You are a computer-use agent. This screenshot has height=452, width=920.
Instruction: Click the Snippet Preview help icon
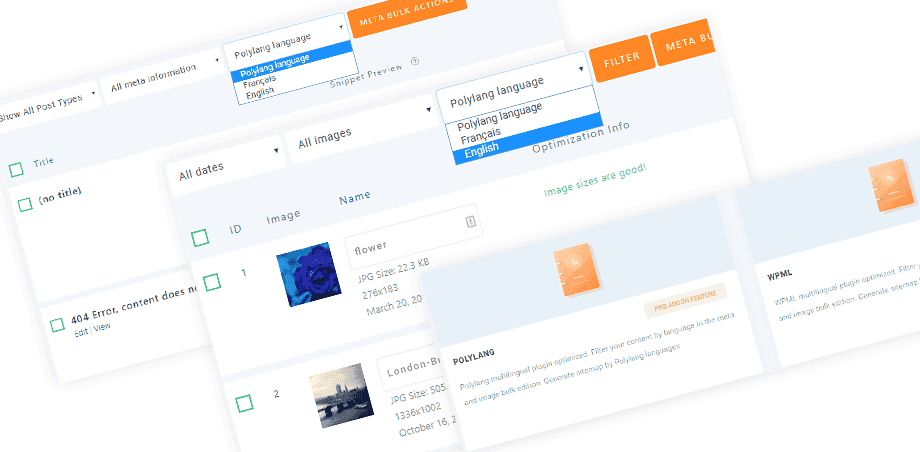(x=415, y=60)
